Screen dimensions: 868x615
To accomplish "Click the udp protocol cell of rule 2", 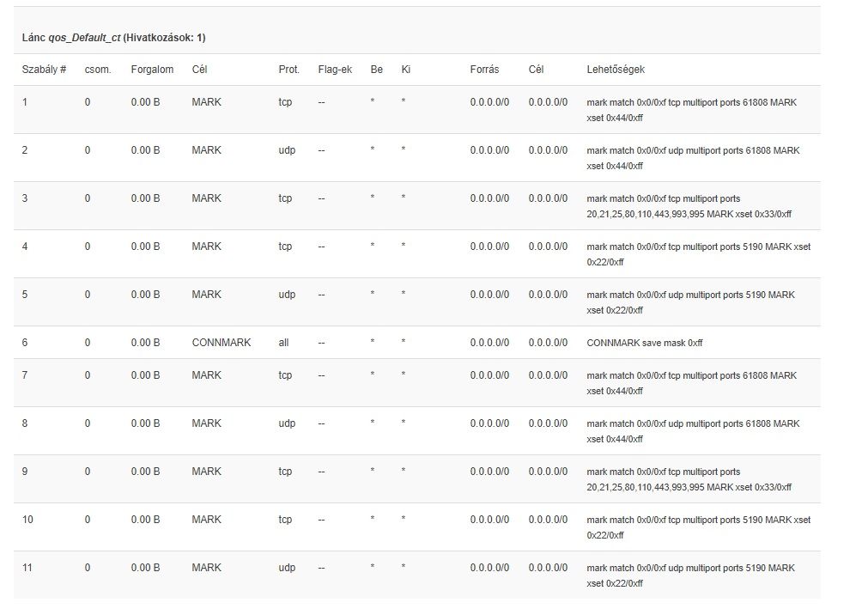I will tap(287, 150).
